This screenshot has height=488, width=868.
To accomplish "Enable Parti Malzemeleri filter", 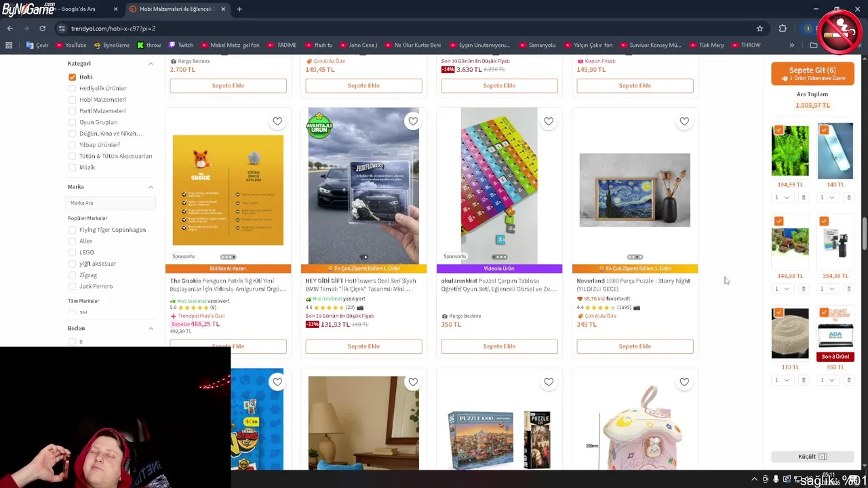I will (73, 111).
